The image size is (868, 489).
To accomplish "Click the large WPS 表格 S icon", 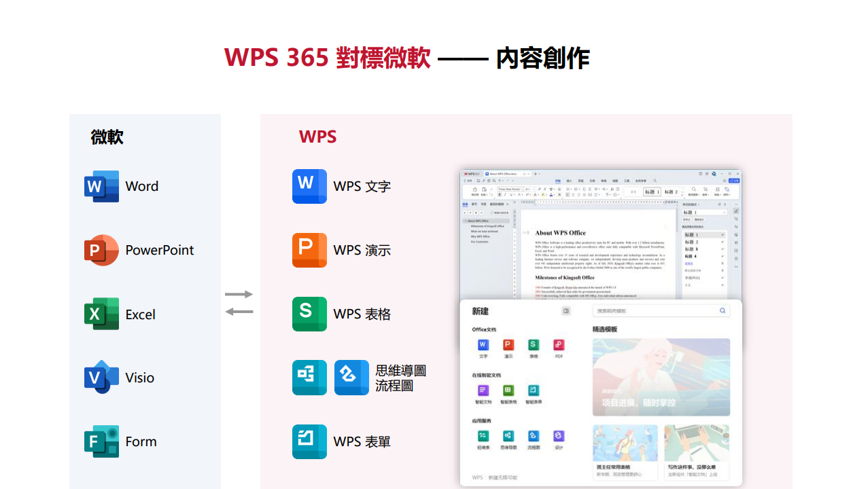I will pyautogui.click(x=309, y=314).
